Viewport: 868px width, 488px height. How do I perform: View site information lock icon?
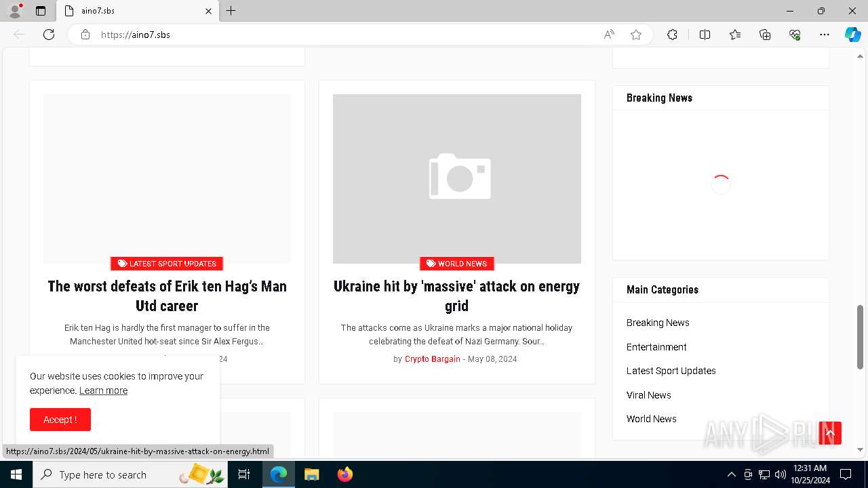[x=85, y=35]
